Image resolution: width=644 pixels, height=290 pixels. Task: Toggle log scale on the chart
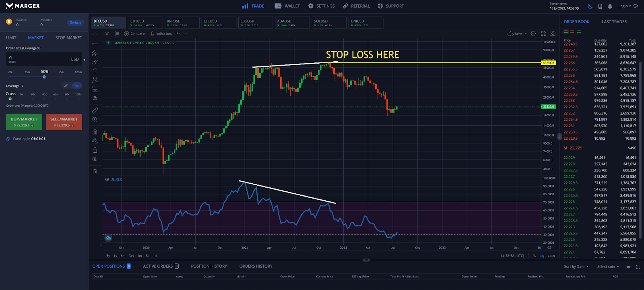click(542, 256)
